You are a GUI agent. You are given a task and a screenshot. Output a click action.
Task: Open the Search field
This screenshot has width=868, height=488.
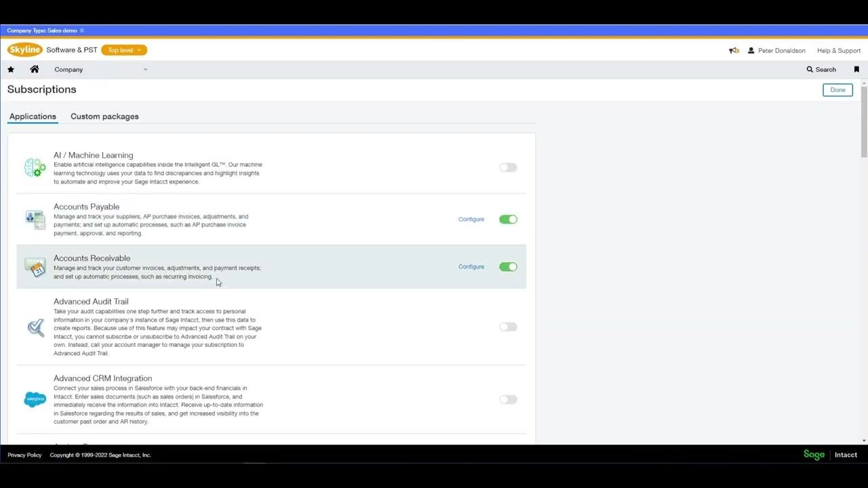tap(821, 69)
